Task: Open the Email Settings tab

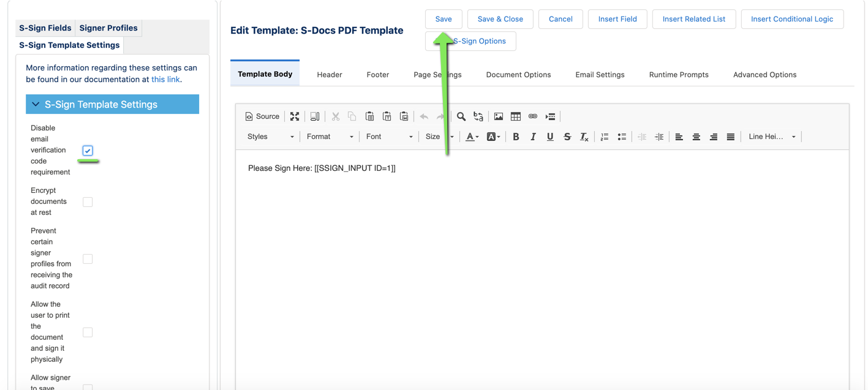Action: (600, 75)
